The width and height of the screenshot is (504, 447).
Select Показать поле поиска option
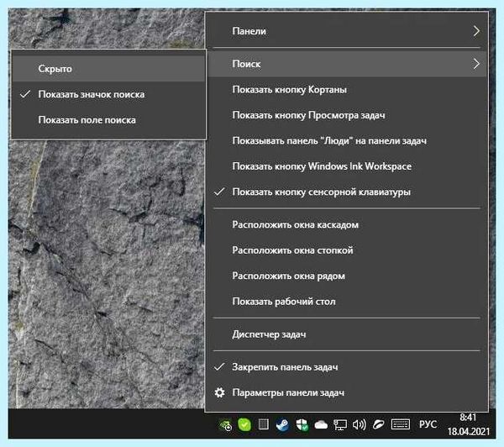pos(108,120)
